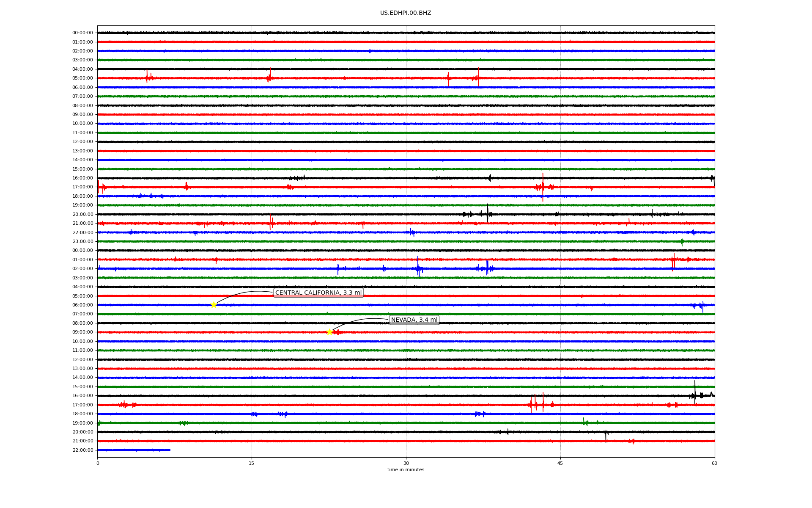Click the 06:00:00 label on the Central California row
The width and height of the screenshot is (812, 508).
click(82, 305)
